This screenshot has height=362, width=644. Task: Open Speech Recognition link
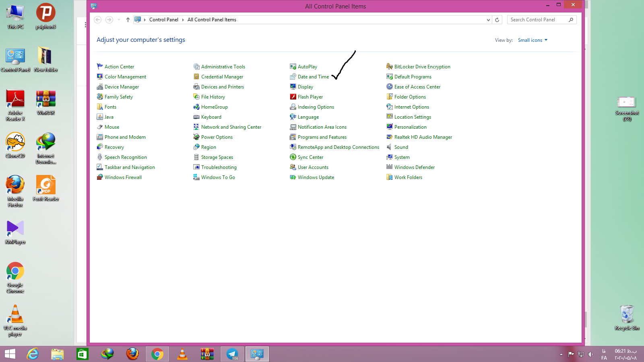tap(126, 157)
